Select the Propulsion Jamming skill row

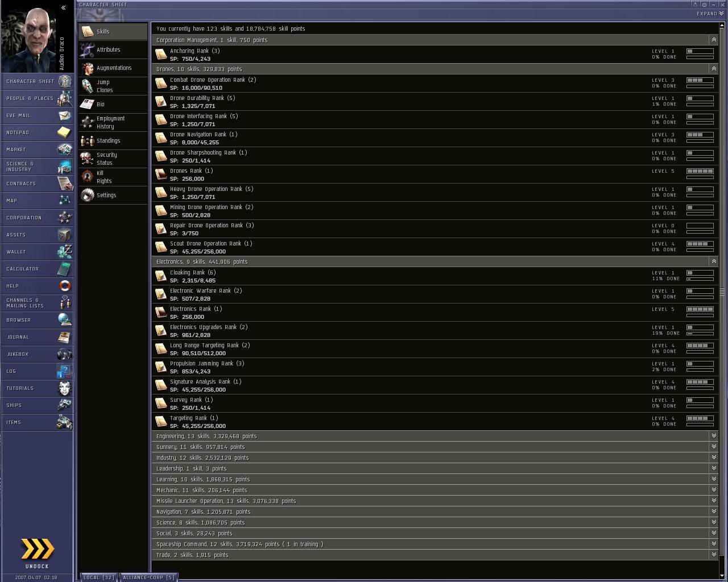pyautogui.click(x=435, y=367)
